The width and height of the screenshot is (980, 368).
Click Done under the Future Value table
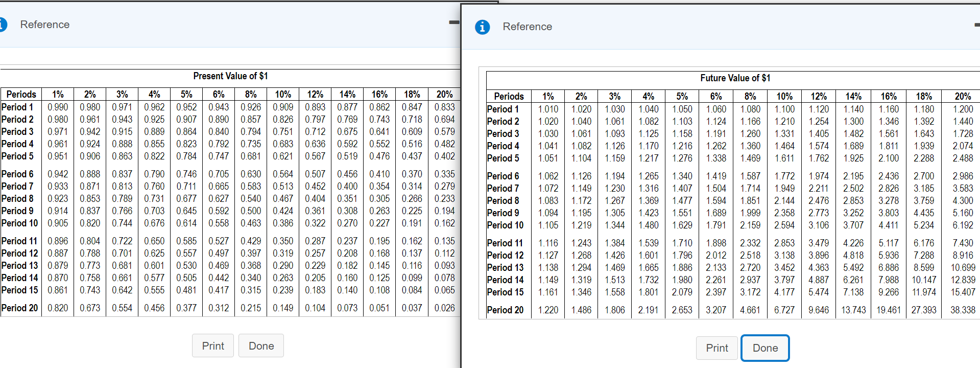766,348
